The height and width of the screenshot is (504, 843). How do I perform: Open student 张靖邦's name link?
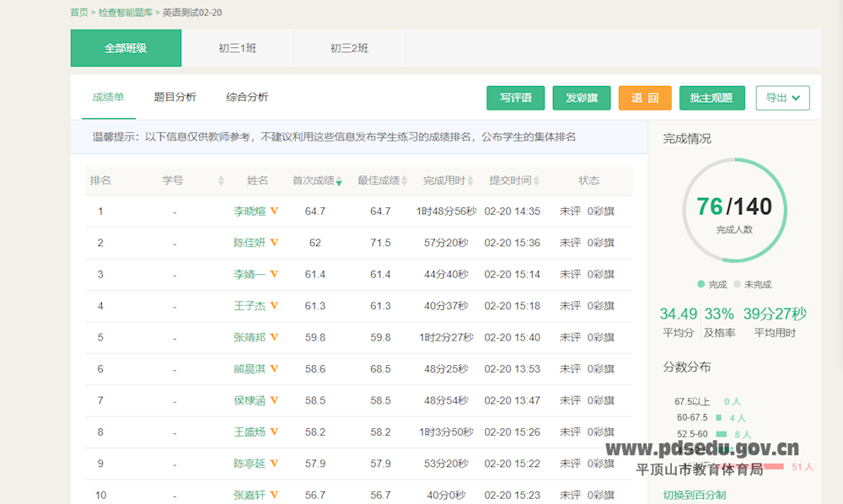point(250,337)
